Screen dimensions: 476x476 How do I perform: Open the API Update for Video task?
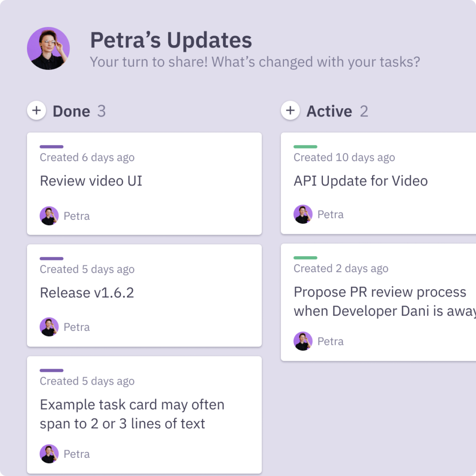click(360, 181)
